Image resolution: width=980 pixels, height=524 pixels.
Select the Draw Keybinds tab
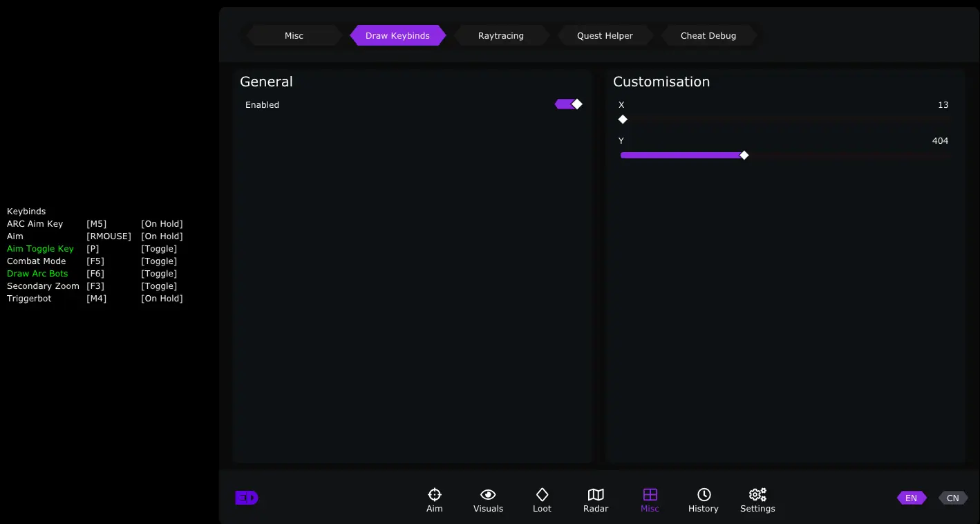click(397, 36)
